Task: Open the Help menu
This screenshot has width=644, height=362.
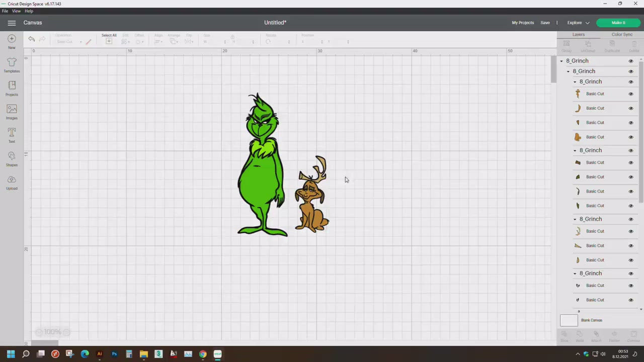Action: point(29,11)
